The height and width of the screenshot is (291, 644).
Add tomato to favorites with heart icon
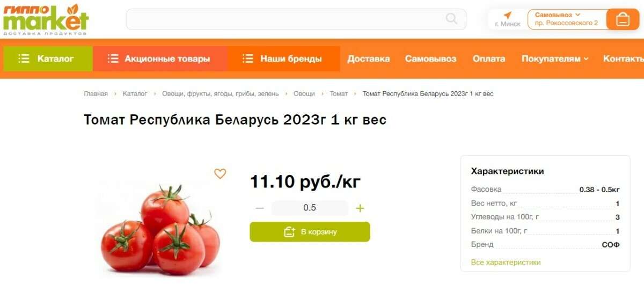220,173
